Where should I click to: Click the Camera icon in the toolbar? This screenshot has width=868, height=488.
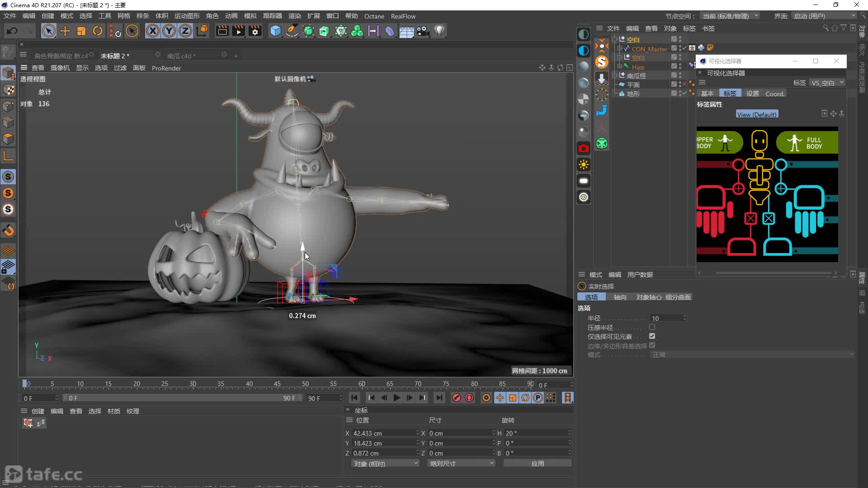pyautogui.click(x=423, y=31)
